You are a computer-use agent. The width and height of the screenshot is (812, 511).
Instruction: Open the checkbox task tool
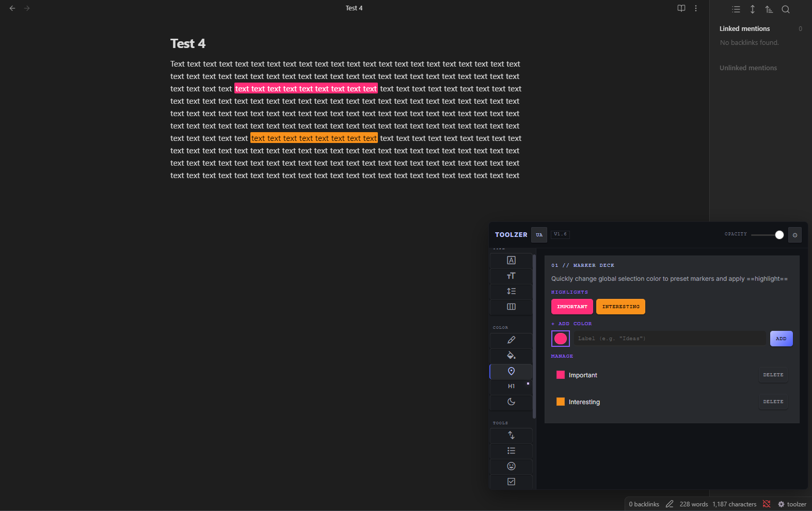(x=511, y=482)
